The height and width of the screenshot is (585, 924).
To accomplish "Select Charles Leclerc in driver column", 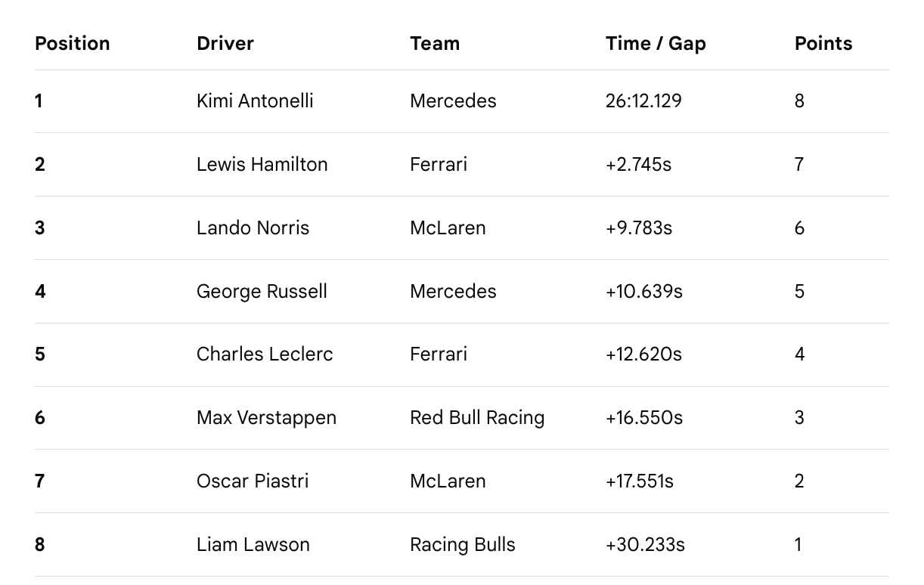I will tap(265, 354).
